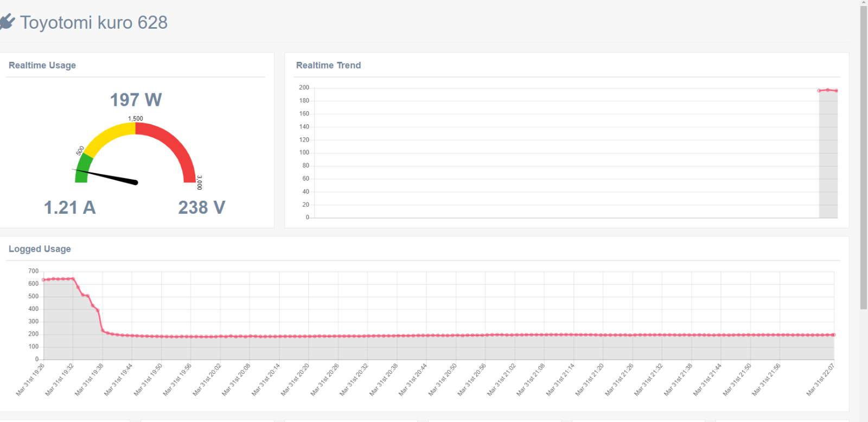Click the shaded bar area in Realtime Trend

[x=828, y=155]
